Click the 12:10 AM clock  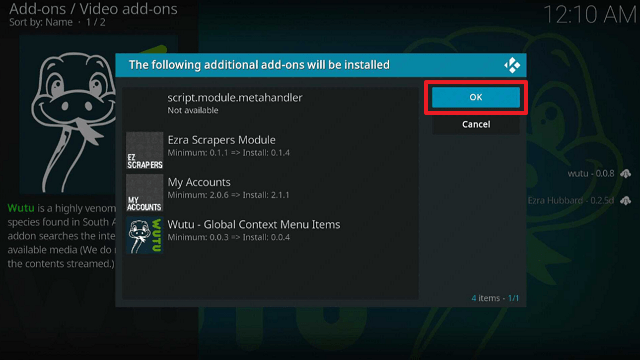(590, 15)
